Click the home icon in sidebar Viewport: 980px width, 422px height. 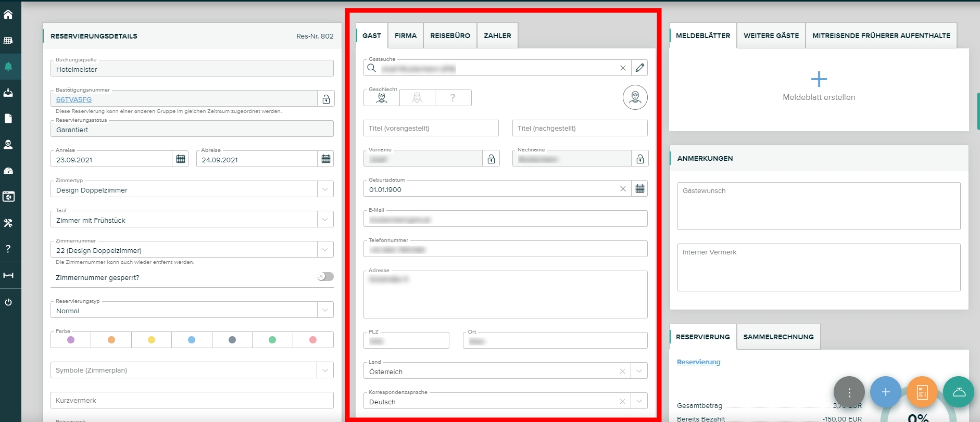click(8, 15)
